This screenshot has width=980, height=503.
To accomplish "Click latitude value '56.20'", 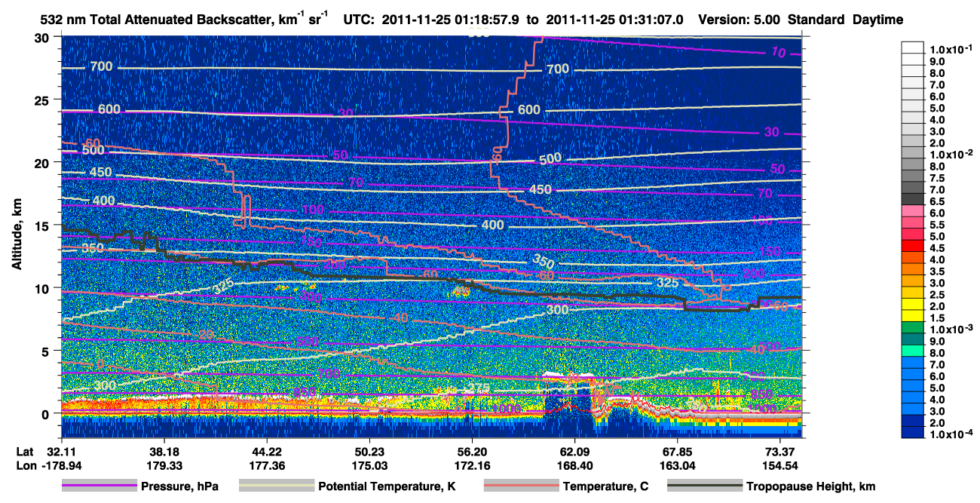I will click(x=472, y=451).
